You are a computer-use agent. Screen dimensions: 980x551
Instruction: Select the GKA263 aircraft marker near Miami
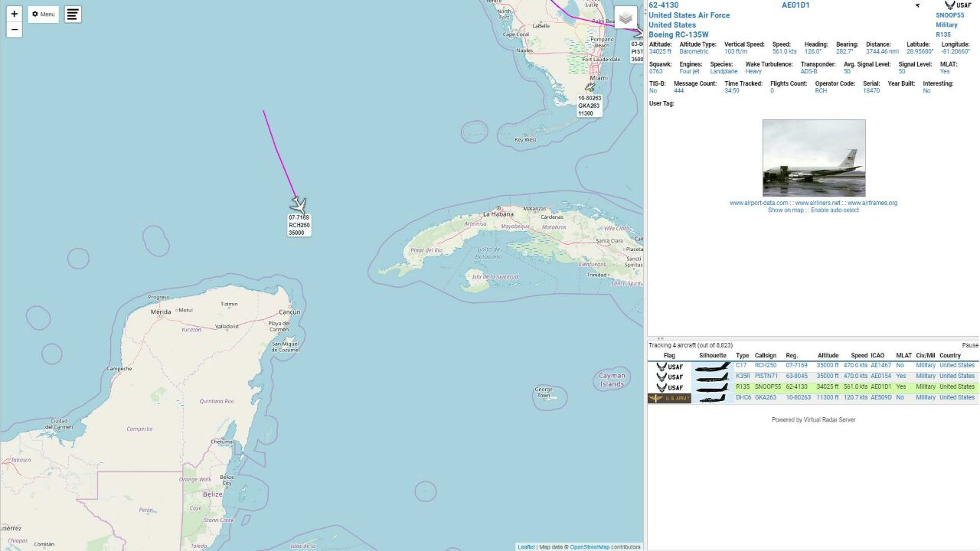click(x=590, y=87)
